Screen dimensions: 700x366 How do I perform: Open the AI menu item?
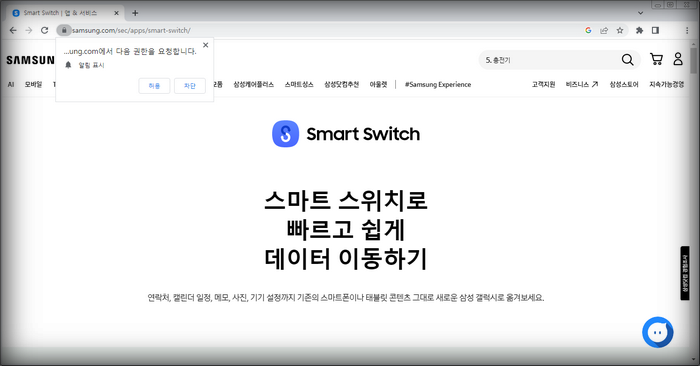(11, 84)
